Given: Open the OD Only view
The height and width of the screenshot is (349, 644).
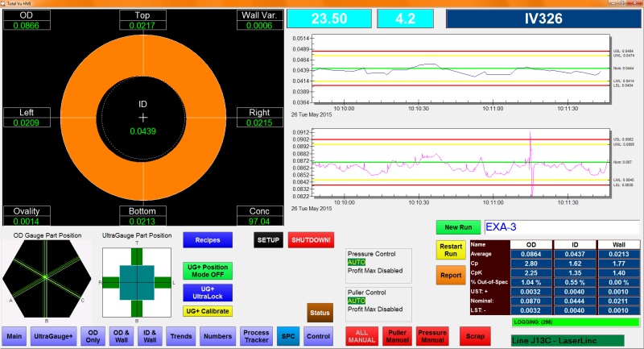Looking at the screenshot, I should tap(93, 336).
